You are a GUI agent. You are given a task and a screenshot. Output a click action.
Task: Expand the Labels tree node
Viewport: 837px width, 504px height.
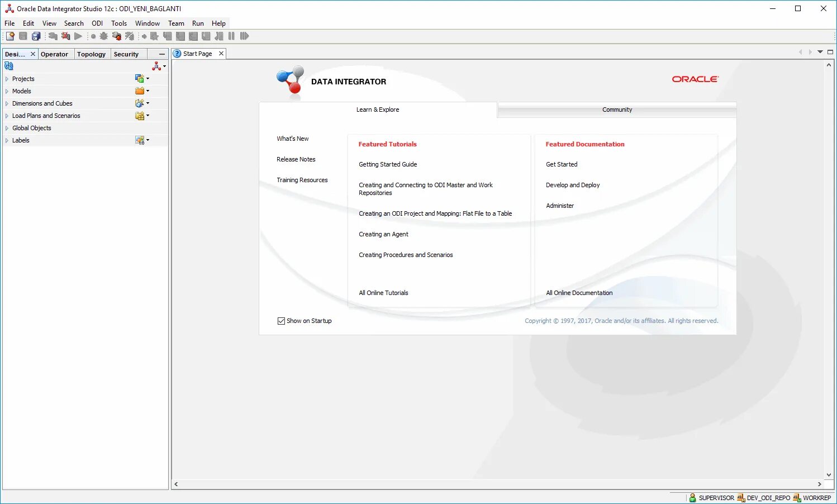pyautogui.click(x=7, y=140)
